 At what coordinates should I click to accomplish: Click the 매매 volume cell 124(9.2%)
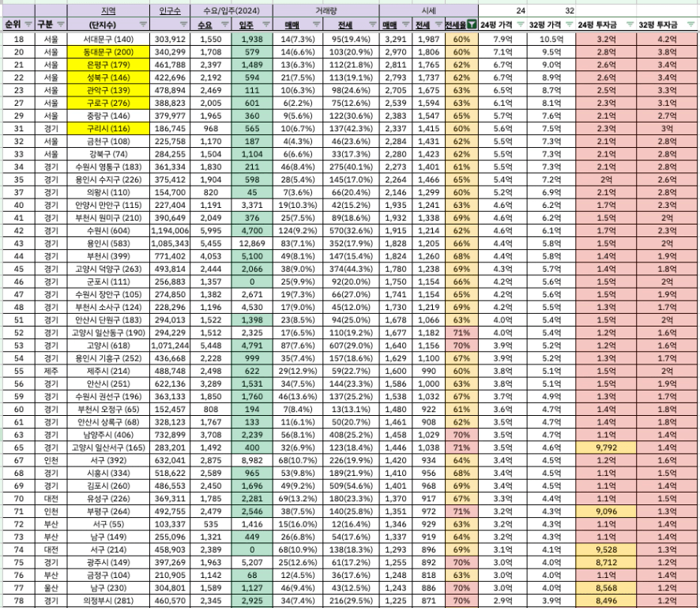[298, 231]
